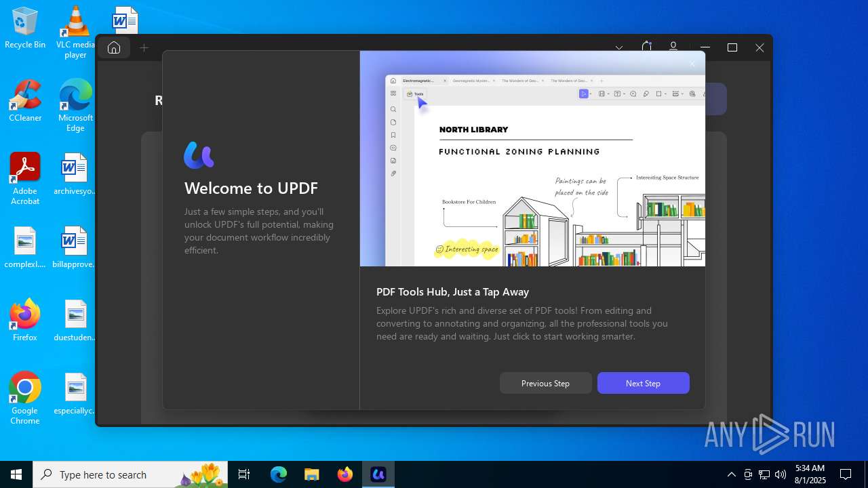Open Adobe Acrobat desktop shortcut

25,179
